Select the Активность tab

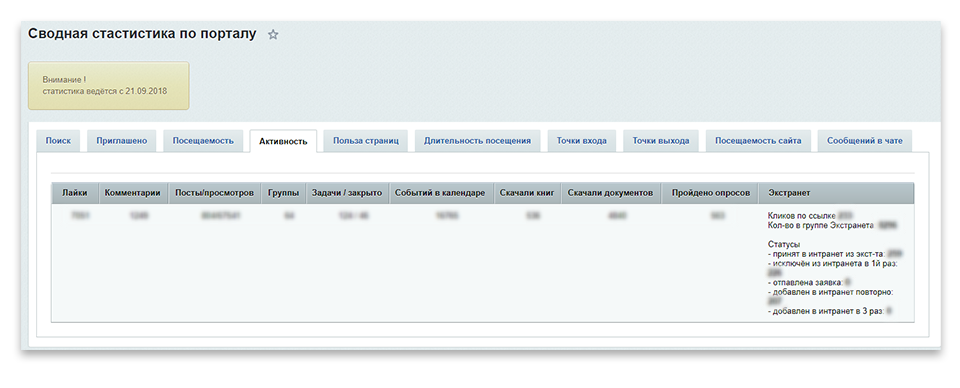point(283,141)
